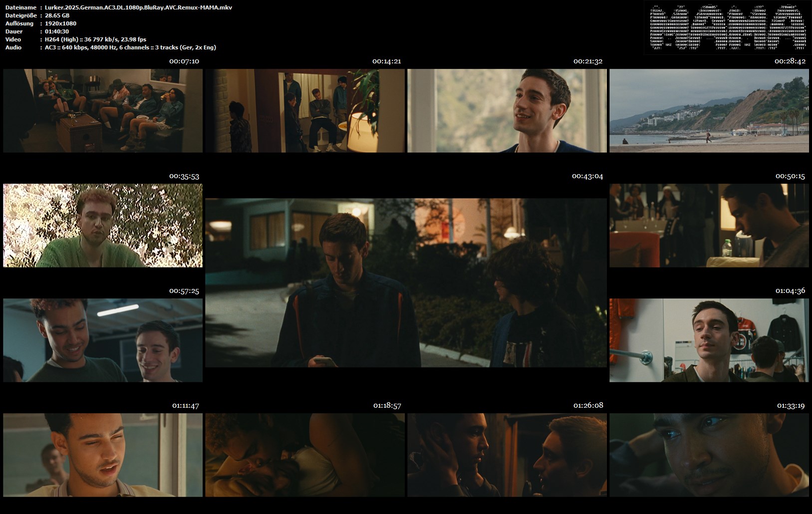Click the timestamp label 00:35:53
The width and height of the screenshot is (812, 514).
[x=184, y=176]
